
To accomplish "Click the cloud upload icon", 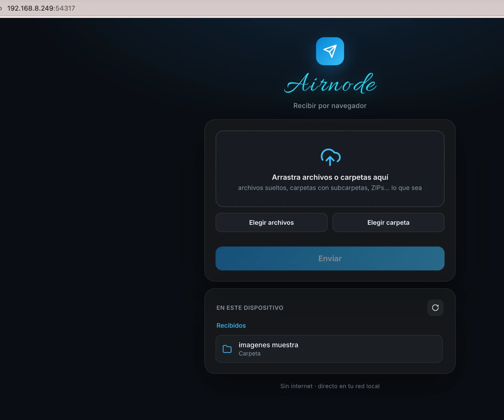I will click(x=330, y=157).
